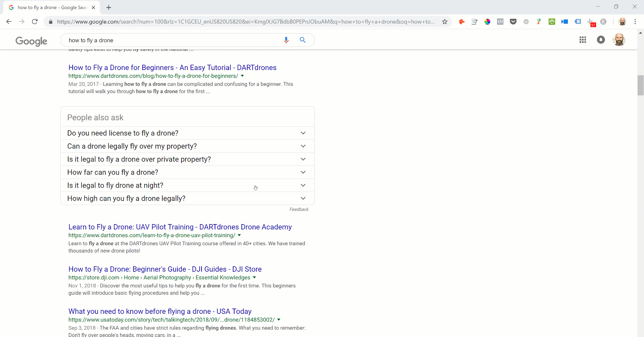
Task: Bookmark this page with the star
Action: 444,21
